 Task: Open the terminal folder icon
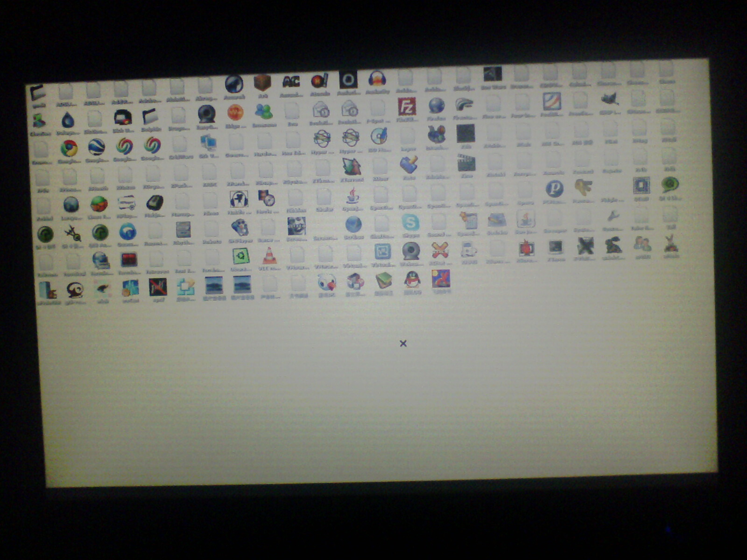click(x=37, y=93)
